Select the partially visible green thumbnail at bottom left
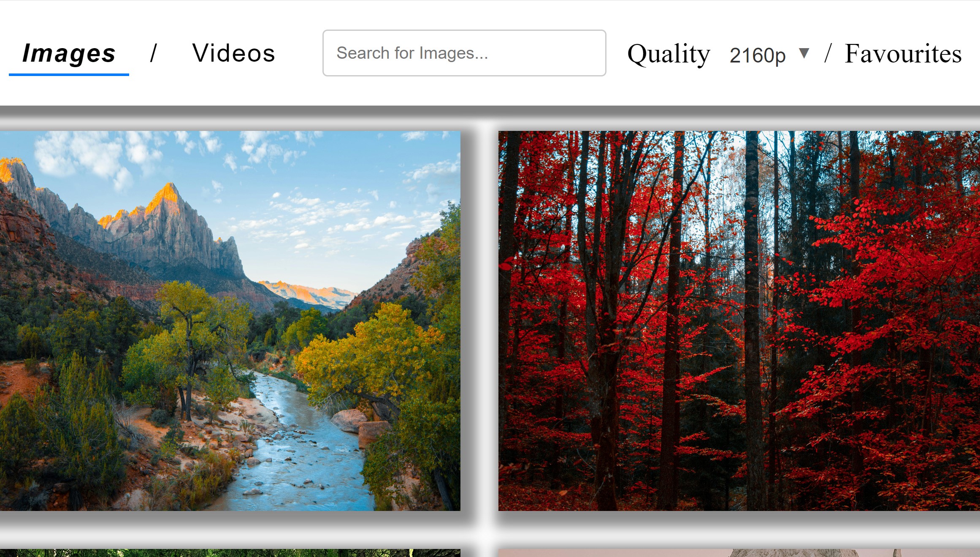Screen dimensions: 980x557 pos(230,553)
